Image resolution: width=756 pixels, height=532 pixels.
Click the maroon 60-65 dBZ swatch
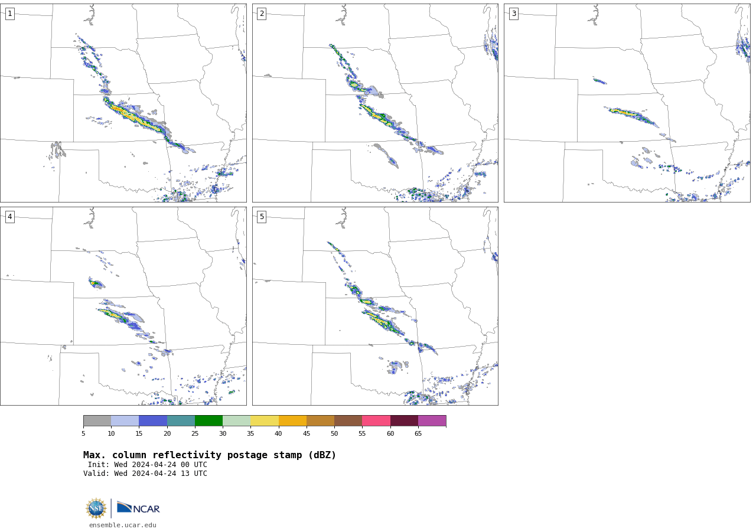point(404,420)
